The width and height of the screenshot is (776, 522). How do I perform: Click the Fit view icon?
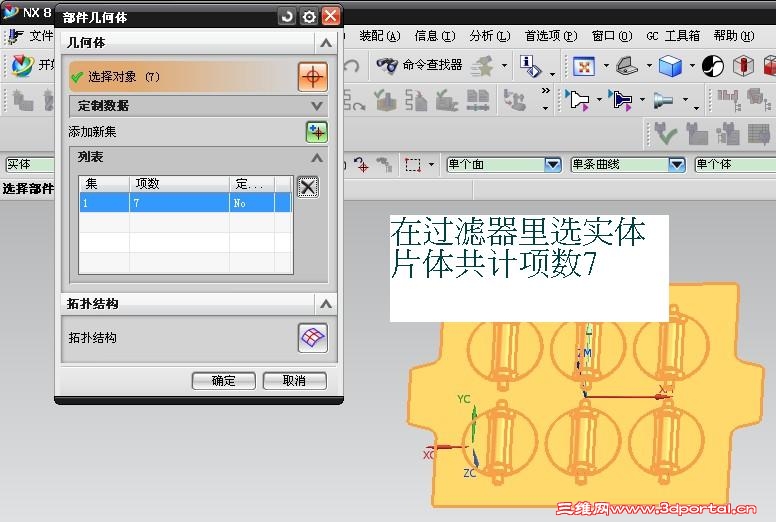[584, 66]
